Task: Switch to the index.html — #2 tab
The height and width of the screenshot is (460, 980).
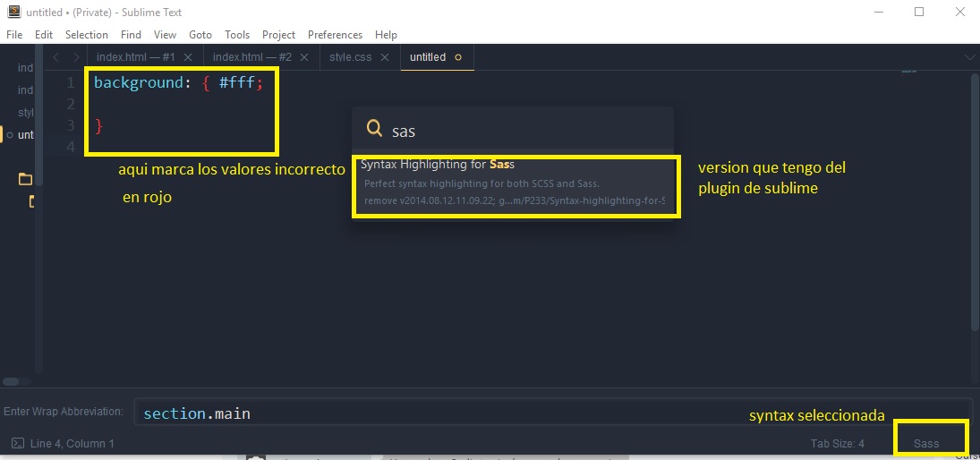Action: [x=251, y=57]
